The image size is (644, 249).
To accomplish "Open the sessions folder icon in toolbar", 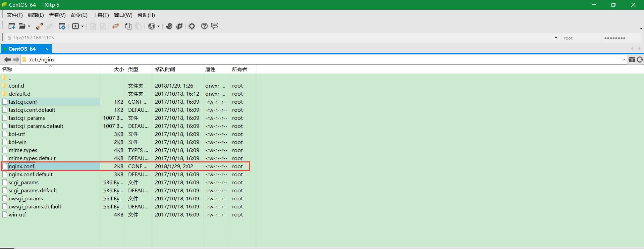I will (22, 26).
